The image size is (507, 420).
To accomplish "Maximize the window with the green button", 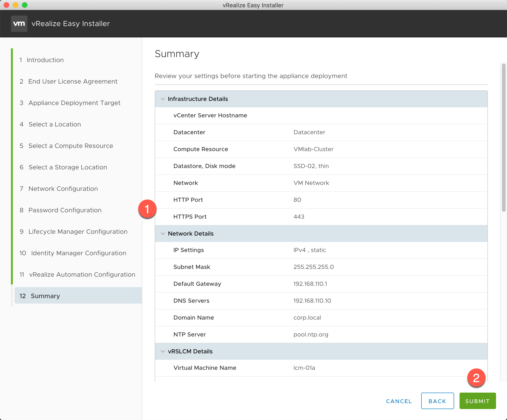I will pos(25,5).
